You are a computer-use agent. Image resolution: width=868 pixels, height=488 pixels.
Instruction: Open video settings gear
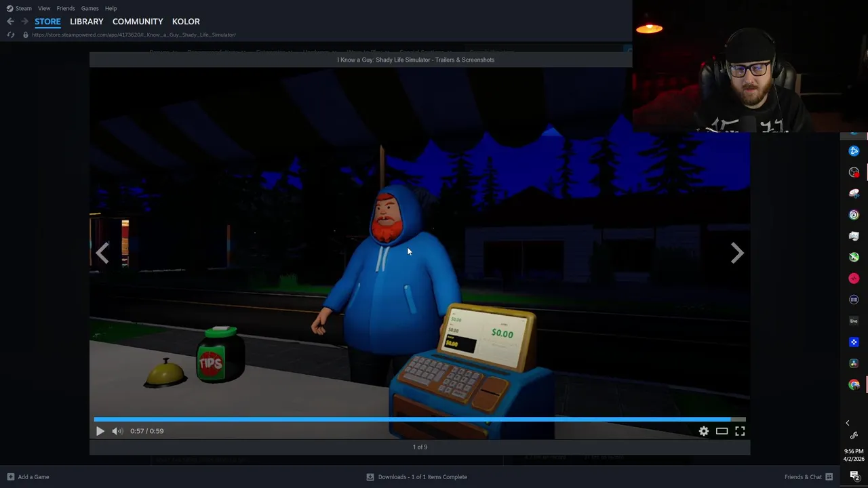[704, 431]
